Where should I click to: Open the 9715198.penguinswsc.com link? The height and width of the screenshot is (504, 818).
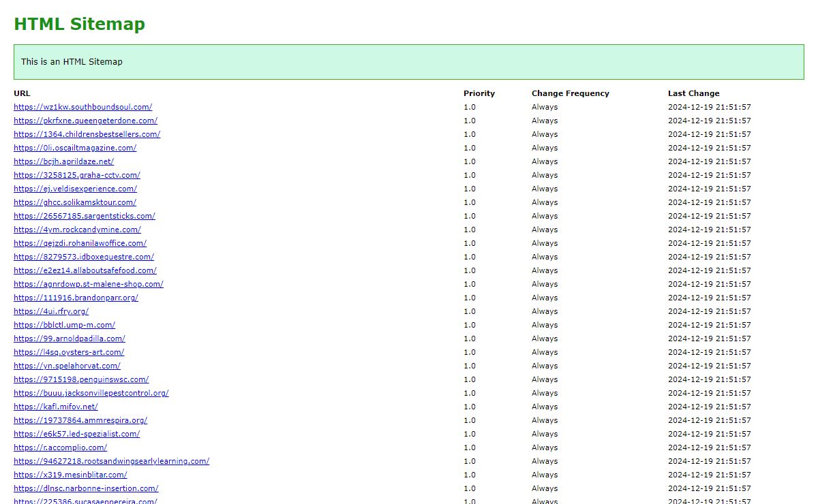[81, 379]
